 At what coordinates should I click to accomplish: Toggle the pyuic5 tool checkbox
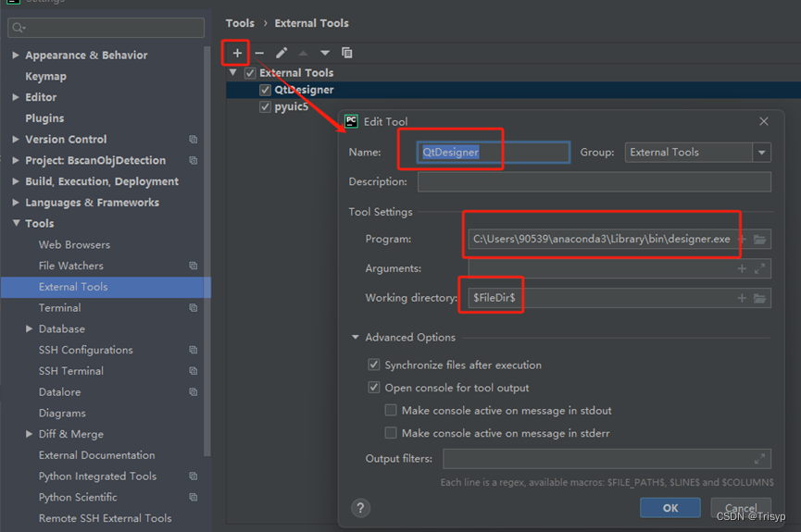[265, 106]
